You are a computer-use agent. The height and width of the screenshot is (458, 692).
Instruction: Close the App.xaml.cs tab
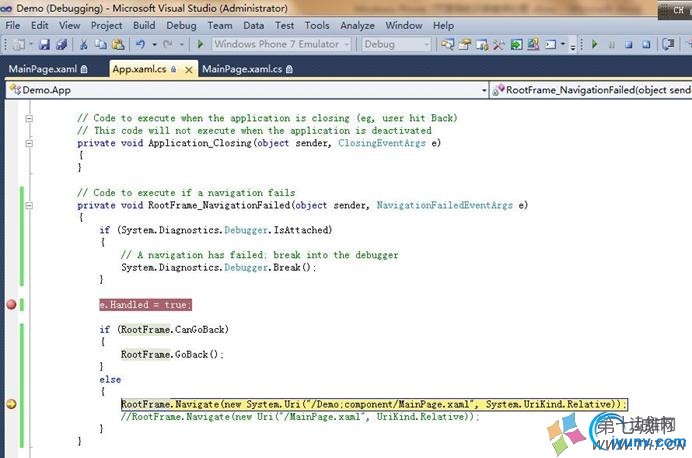pyautogui.click(x=188, y=70)
